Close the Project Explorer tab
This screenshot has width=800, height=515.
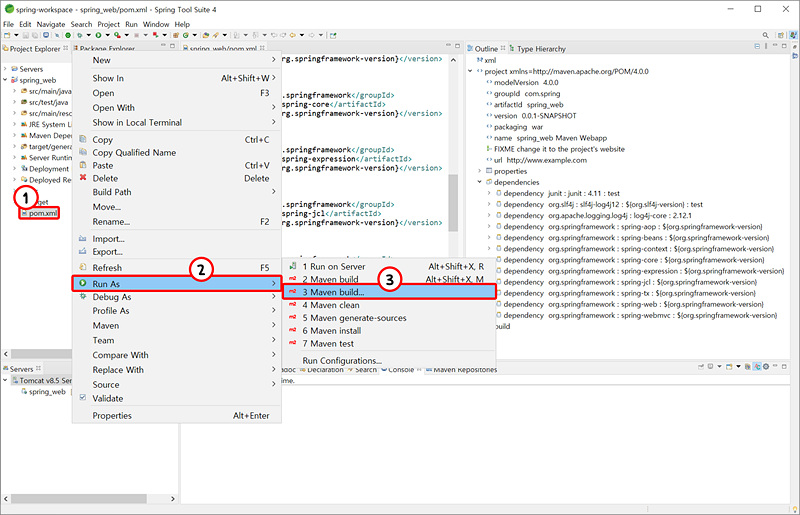(x=65, y=48)
